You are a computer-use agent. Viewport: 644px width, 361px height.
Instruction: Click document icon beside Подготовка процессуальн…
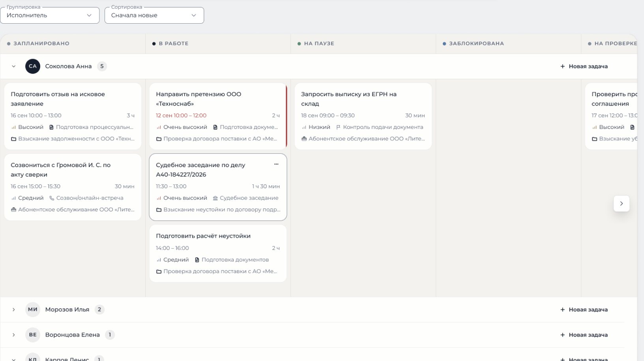click(51, 127)
